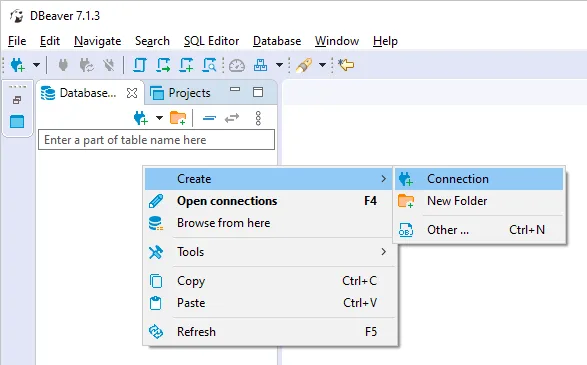Choose Refresh in the context menu
Screen dimensions: 587x365
(269, 332)
